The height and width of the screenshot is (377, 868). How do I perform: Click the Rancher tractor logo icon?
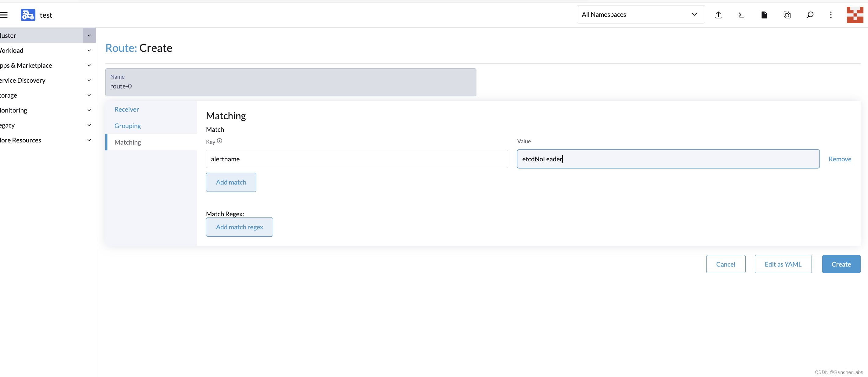pyautogui.click(x=28, y=15)
